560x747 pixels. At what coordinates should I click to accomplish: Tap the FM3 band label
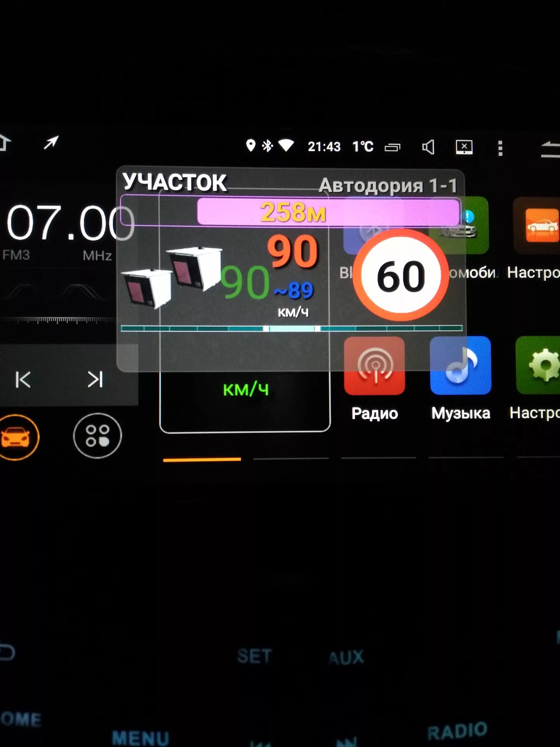[16, 255]
